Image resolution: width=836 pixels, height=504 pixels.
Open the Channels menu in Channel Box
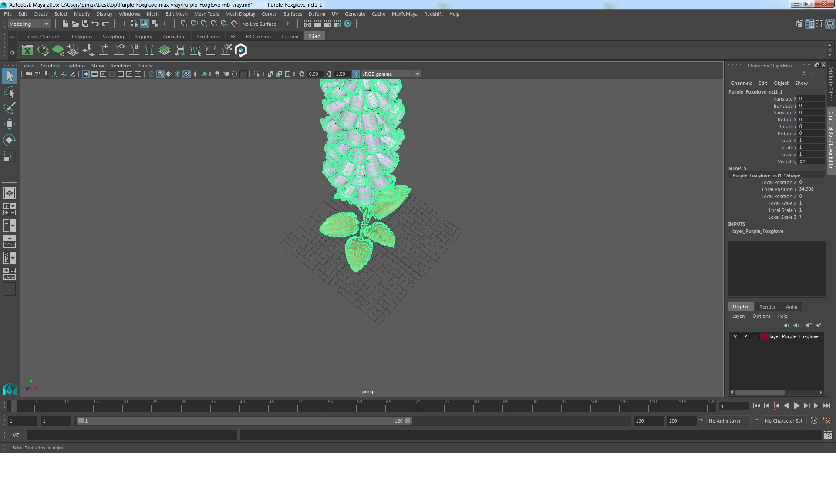click(x=741, y=83)
